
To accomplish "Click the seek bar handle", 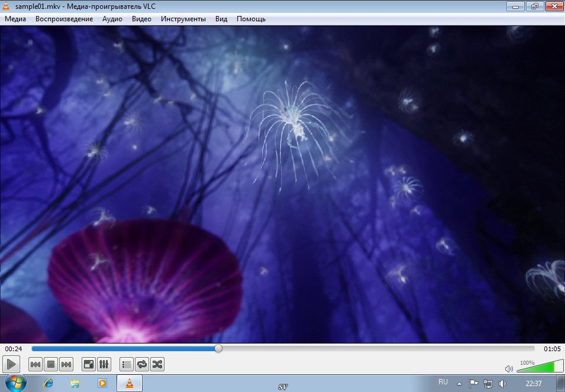I will [218, 349].
